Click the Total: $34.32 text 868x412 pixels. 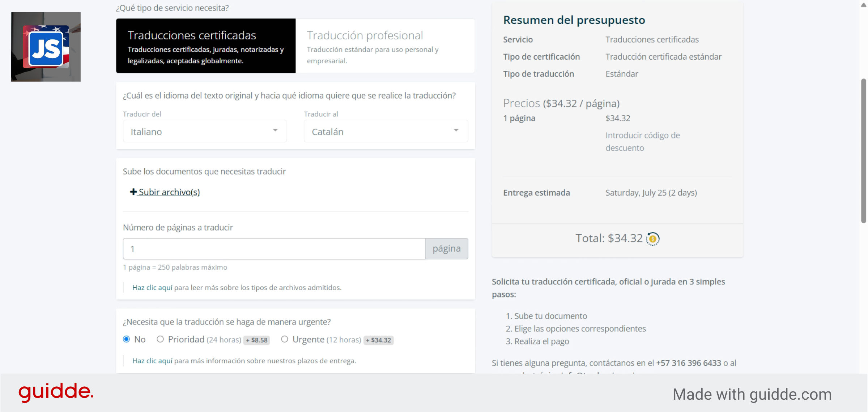[609, 238]
